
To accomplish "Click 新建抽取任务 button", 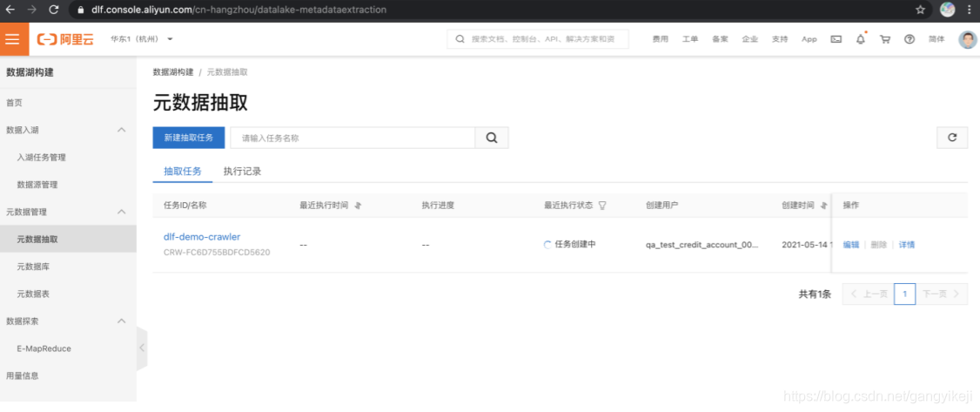I will pyautogui.click(x=189, y=138).
